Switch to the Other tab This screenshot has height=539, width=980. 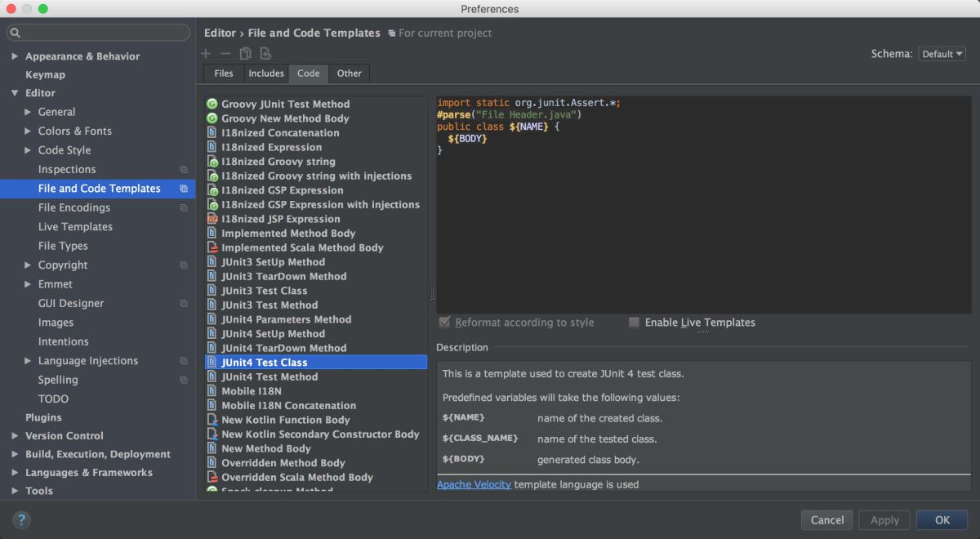350,73
